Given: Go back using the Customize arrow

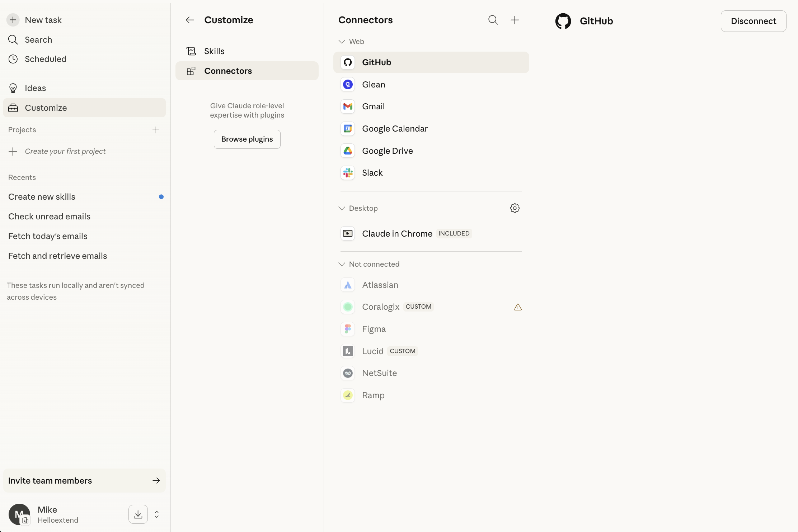Looking at the screenshot, I should point(190,20).
